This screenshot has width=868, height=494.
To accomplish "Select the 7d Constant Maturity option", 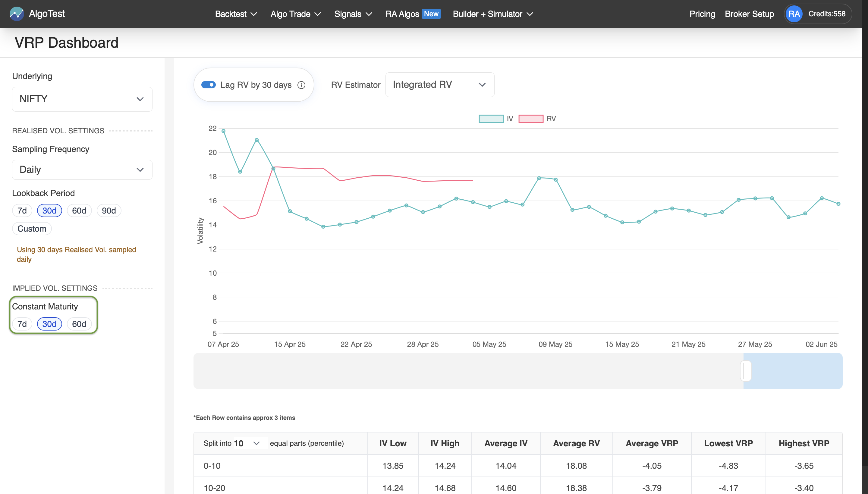I will click(22, 324).
